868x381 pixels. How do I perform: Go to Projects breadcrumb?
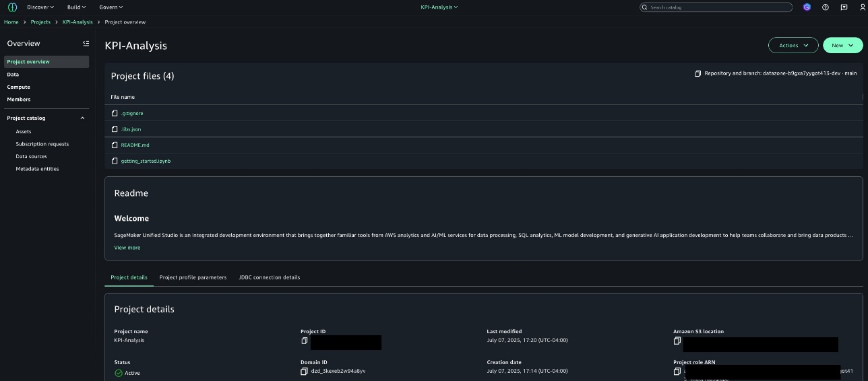pyautogui.click(x=40, y=22)
